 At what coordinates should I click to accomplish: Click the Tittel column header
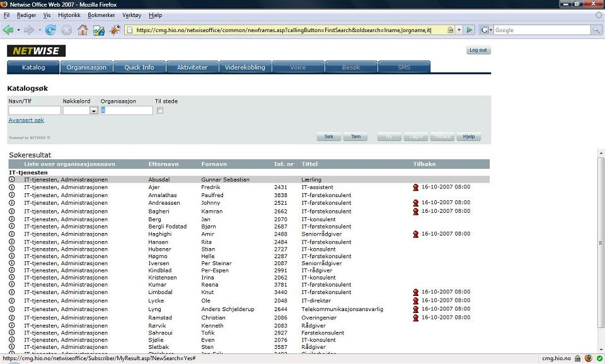coord(309,164)
